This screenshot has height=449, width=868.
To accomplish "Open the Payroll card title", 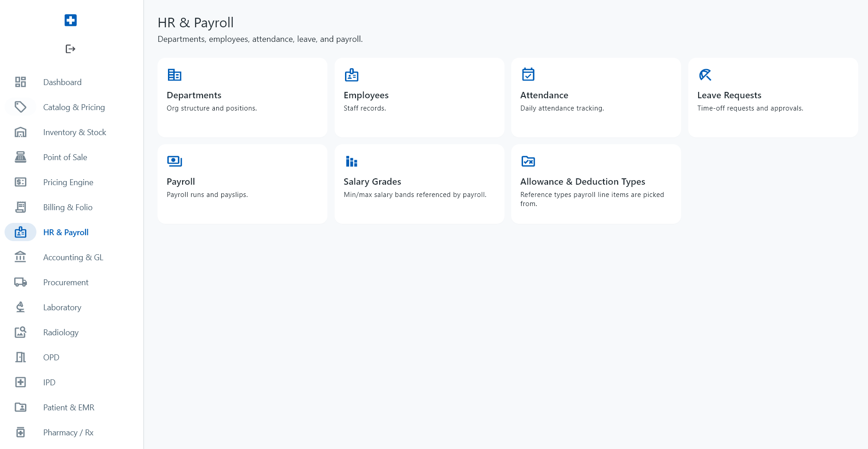I will (x=181, y=182).
